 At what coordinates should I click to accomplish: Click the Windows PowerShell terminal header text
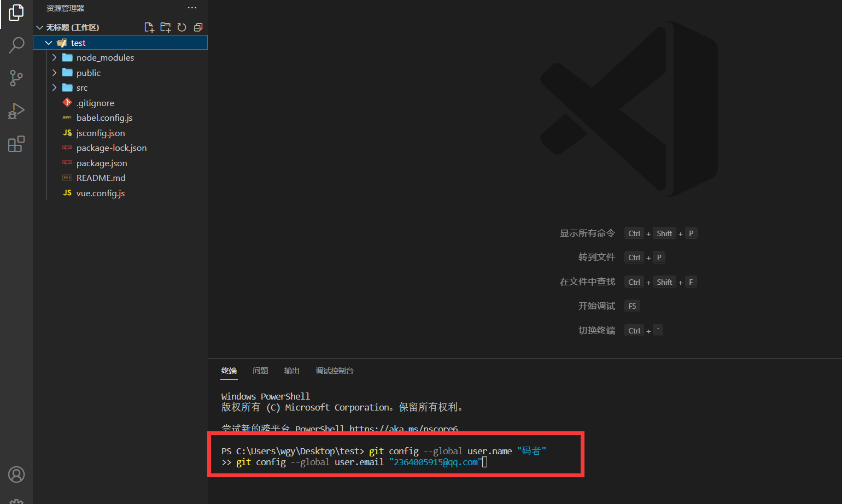[x=265, y=396]
